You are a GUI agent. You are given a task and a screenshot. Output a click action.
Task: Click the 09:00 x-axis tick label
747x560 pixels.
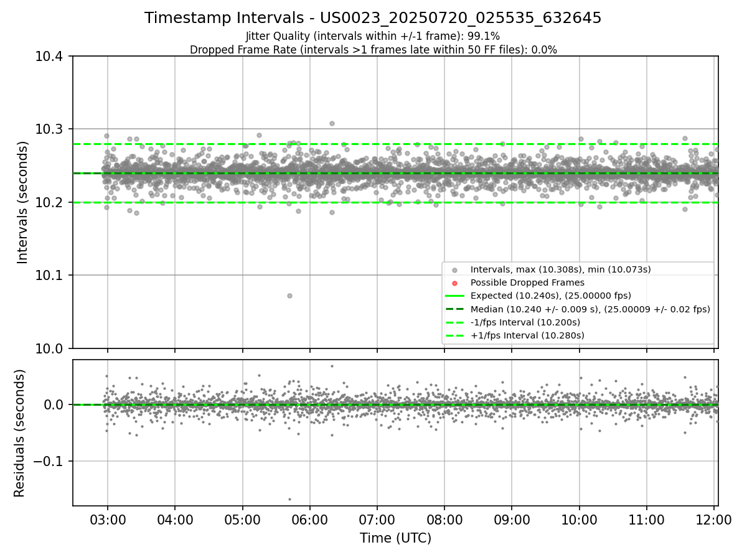[x=512, y=520]
